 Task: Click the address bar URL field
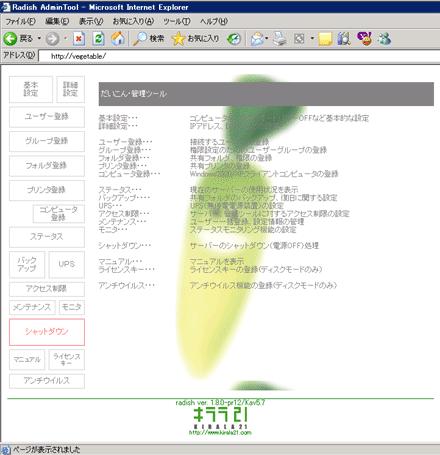coord(239,56)
